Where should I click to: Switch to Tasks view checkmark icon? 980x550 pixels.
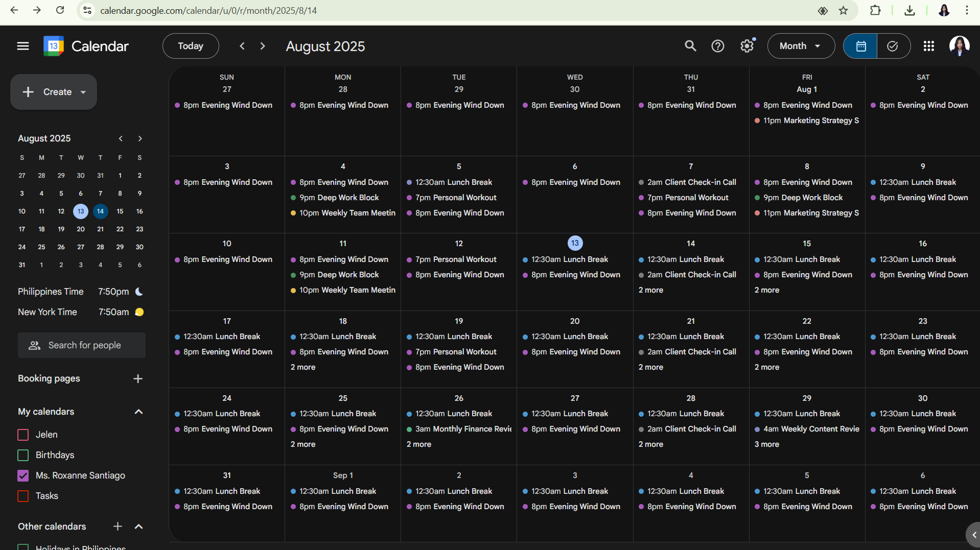pos(893,46)
